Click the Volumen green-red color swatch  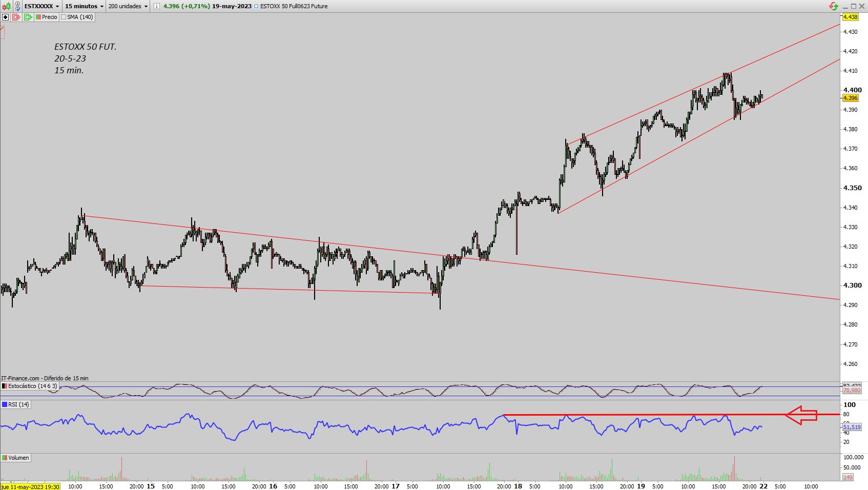tap(5, 458)
